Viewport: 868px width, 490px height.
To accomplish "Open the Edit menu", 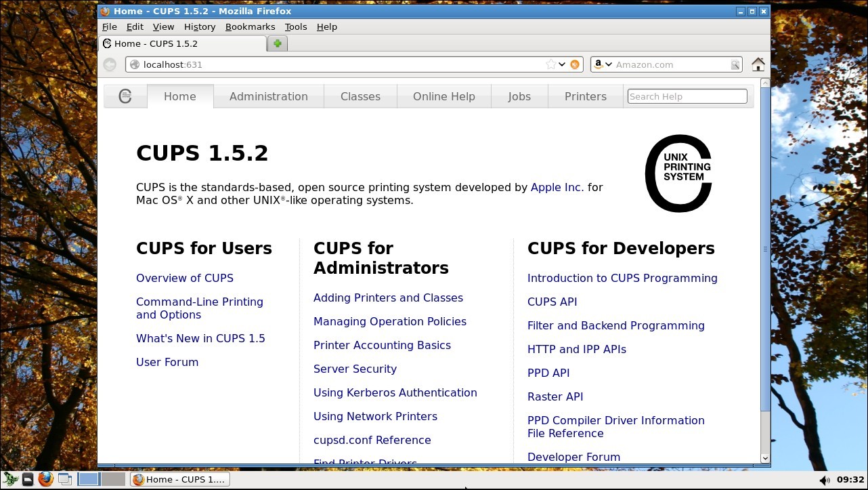I will pos(135,26).
